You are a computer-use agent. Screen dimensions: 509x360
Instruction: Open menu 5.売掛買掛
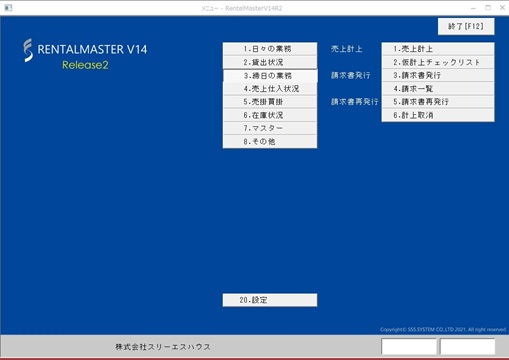(x=270, y=102)
